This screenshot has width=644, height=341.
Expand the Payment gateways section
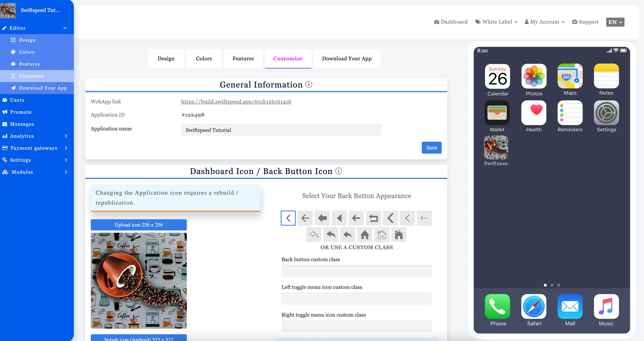click(x=34, y=148)
